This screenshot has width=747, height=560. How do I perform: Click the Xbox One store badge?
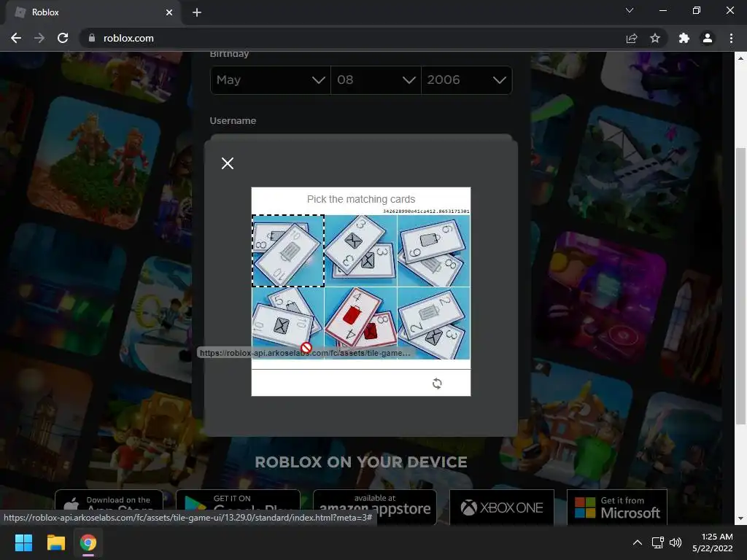[502, 507]
